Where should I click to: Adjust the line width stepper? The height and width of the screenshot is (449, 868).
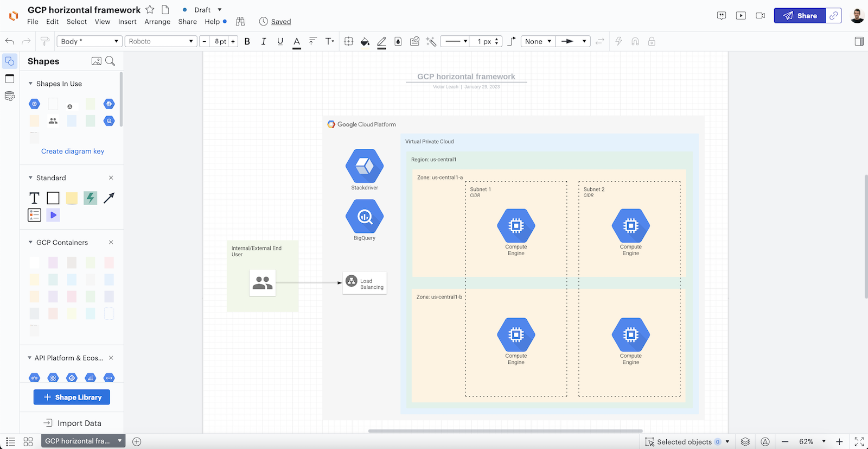point(496,41)
